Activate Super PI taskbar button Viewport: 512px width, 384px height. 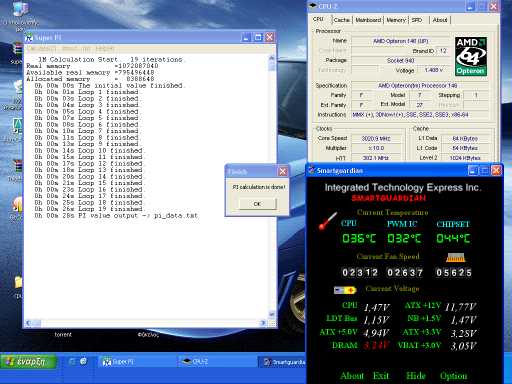pos(136,362)
